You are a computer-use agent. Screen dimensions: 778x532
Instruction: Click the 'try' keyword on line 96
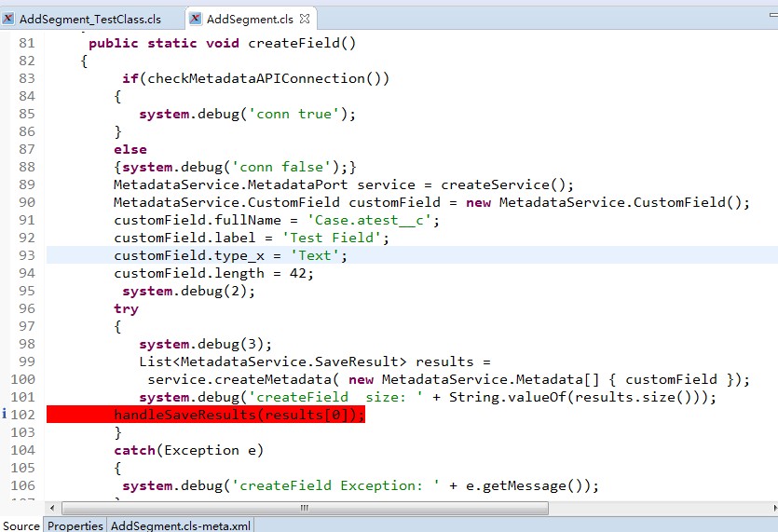pyautogui.click(x=127, y=308)
